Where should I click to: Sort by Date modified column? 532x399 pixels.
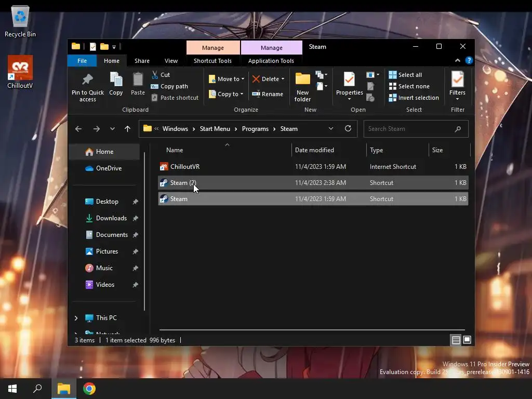coord(329,150)
